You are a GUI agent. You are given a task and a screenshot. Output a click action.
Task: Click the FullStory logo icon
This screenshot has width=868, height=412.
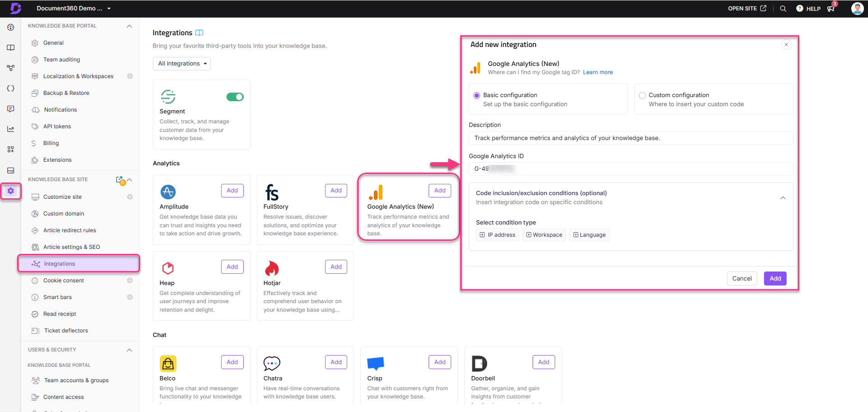[x=272, y=192]
